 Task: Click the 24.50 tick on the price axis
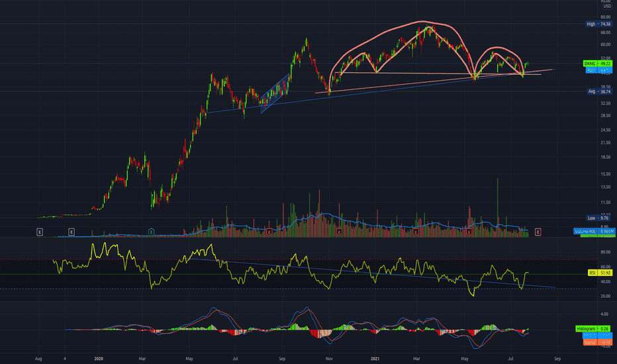point(606,130)
